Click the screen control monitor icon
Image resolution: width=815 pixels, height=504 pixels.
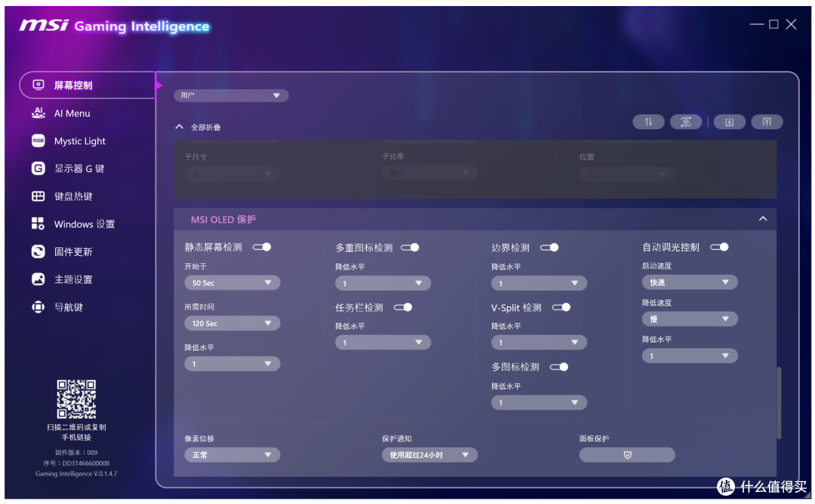pyautogui.click(x=38, y=85)
